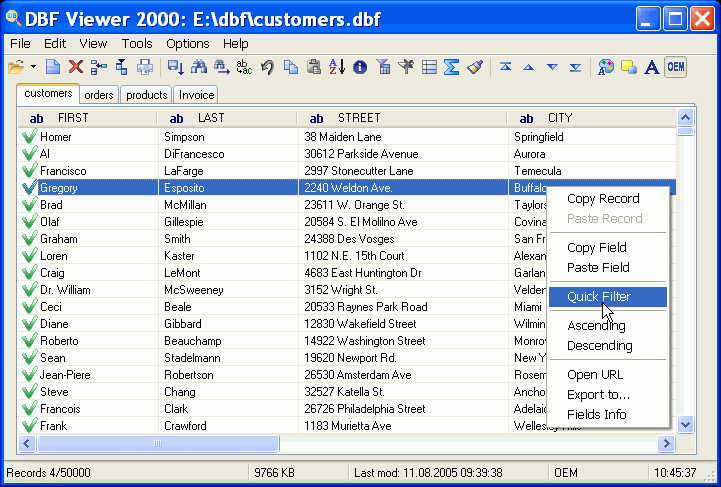
Task: Click the next record down arrow icon
Action: (x=552, y=67)
